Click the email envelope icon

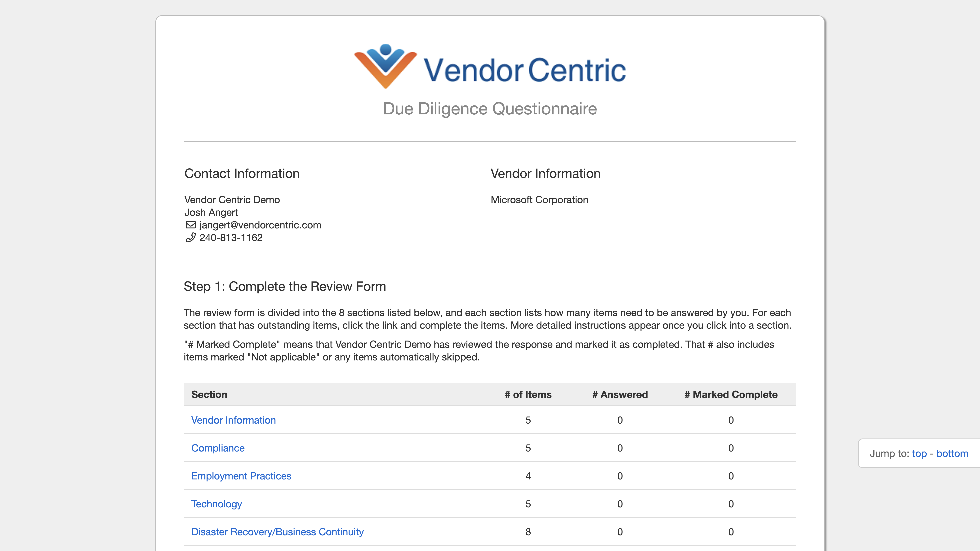(191, 225)
